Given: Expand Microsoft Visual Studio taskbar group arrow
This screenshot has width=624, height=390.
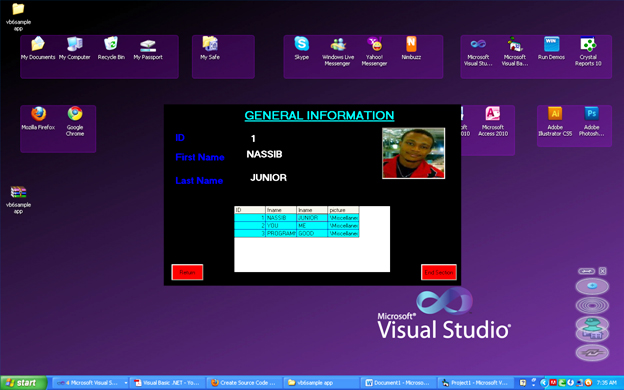Looking at the screenshot, I should [126, 383].
